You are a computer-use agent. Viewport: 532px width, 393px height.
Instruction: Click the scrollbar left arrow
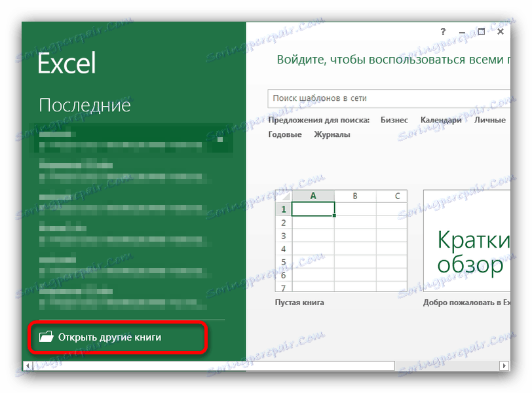28,366
